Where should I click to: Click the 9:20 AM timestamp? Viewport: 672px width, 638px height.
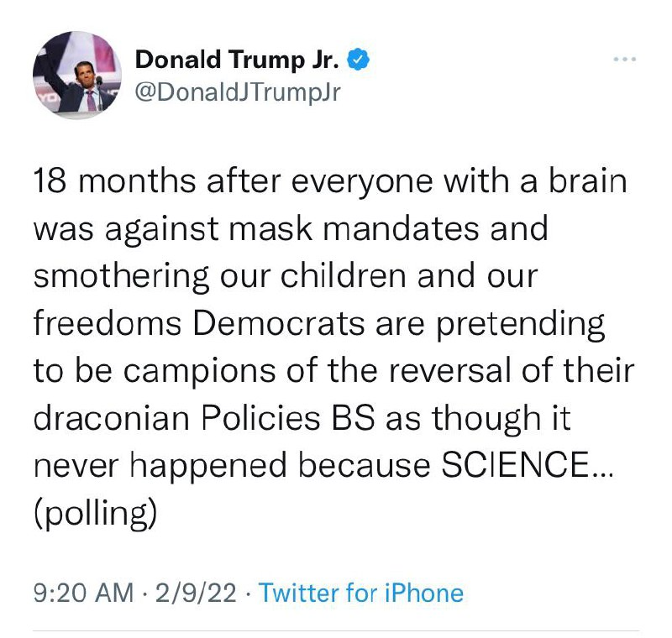pyautogui.click(x=83, y=593)
